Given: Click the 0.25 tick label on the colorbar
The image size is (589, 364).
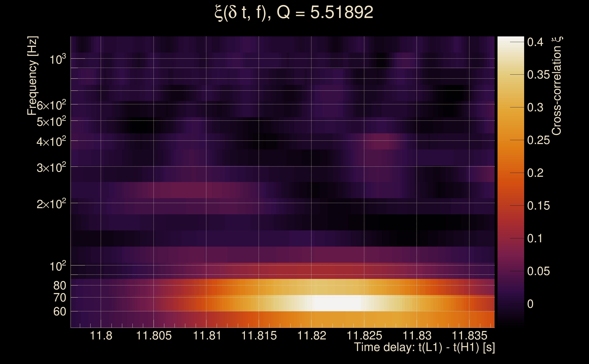Looking at the screenshot, I should pos(538,140).
